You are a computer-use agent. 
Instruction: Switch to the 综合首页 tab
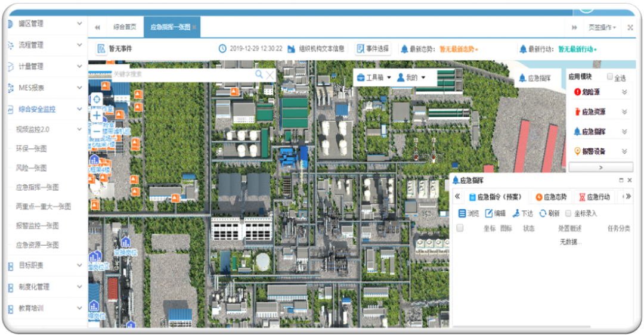click(125, 27)
